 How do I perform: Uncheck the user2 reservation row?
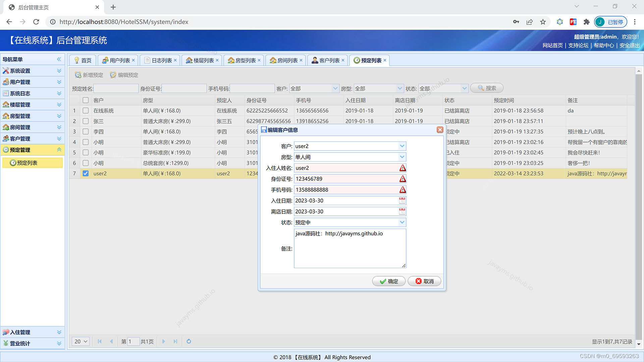click(x=86, y=173)
